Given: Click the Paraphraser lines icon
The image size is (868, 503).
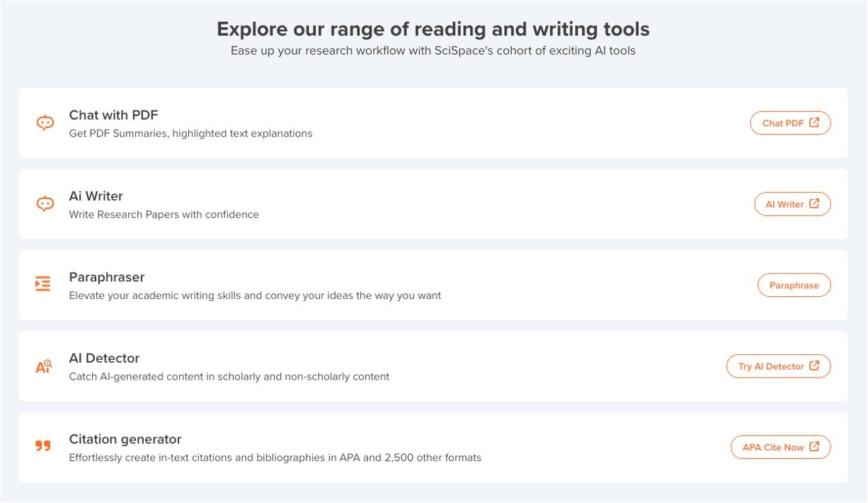Looking at the screenshot, I should pyautogui.click(x=43, y=285).
